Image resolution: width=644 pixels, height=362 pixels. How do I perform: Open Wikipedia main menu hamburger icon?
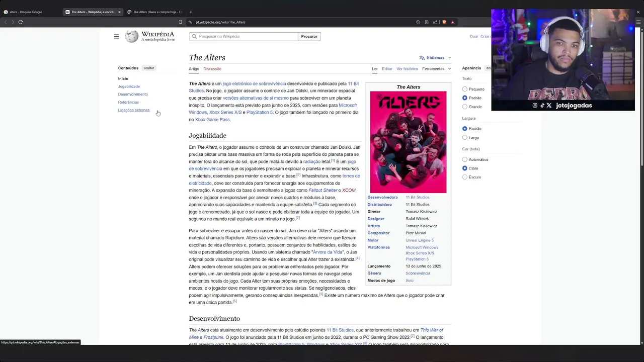116,36
